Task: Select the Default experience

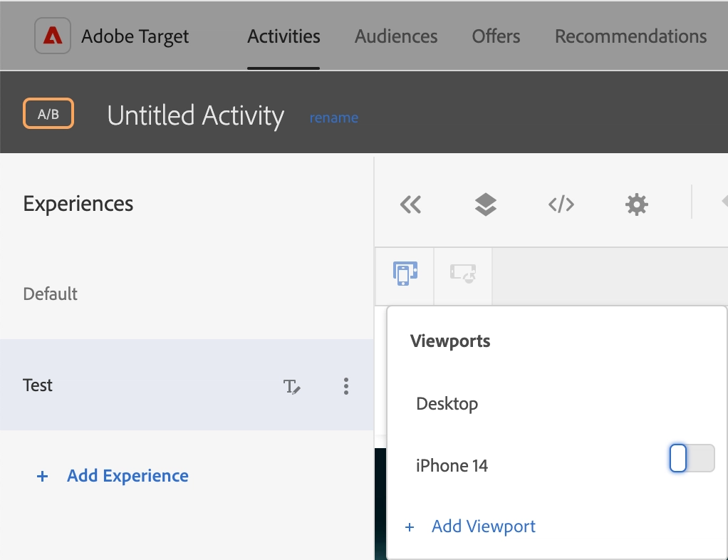Action: 50,294
